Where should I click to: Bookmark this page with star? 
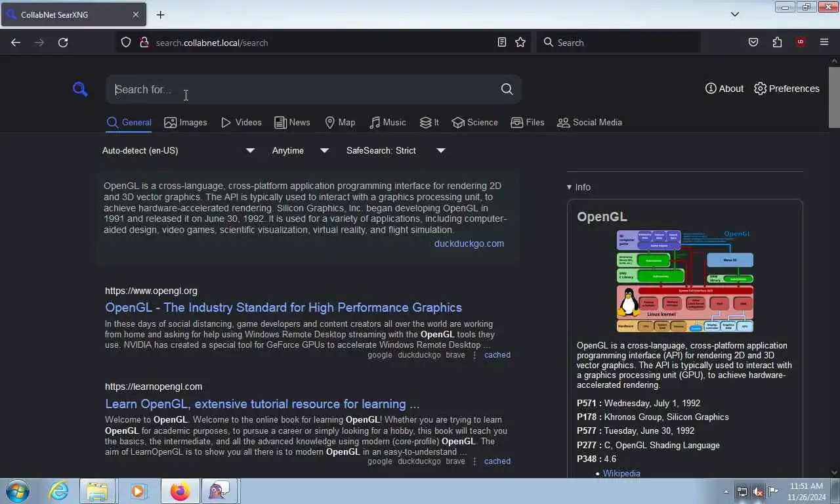pyautogui.click(x=520, y=42)
